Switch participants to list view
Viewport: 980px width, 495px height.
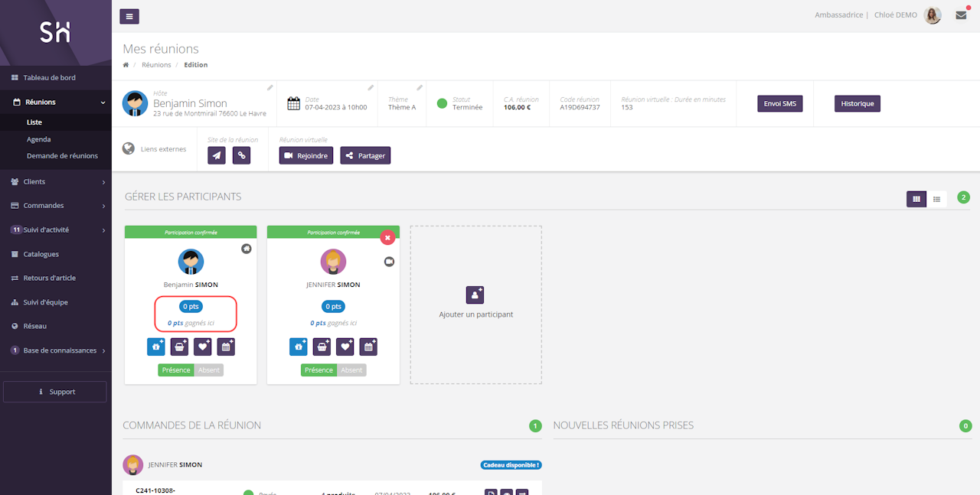click(936, 199)
